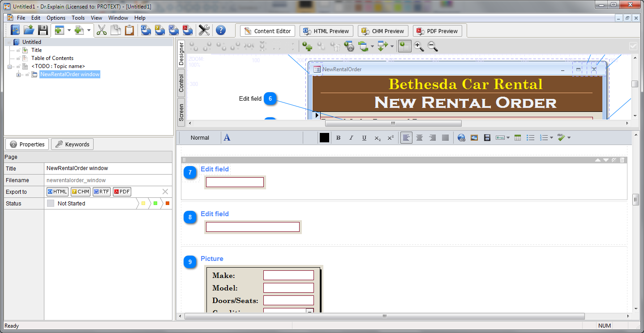Open the add item green plus dropdown arrow
The image size is (644, 333).
pyautogui.click(x=89, y=30)
